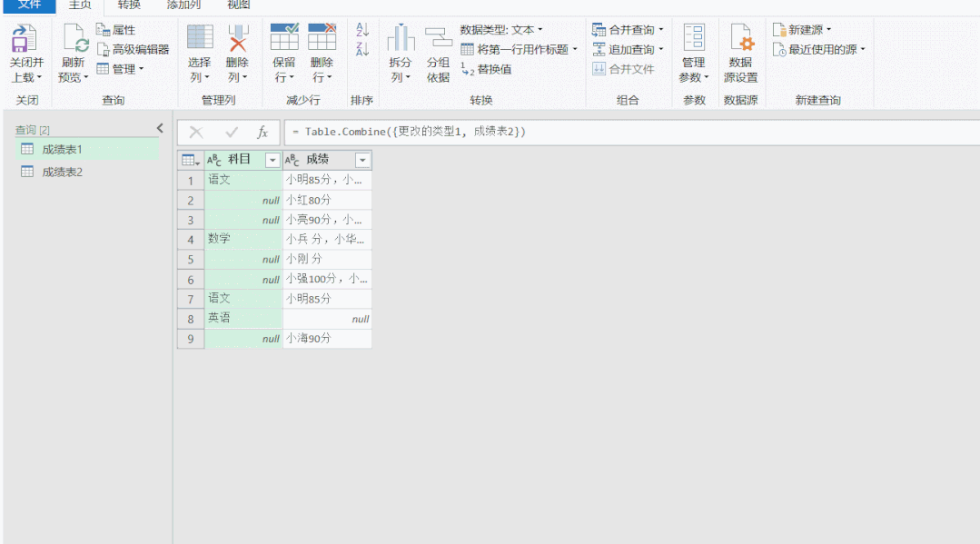Image resolution: width=980 pixels, height=544 pixels.
Task: Switch to the Home (主页) tab
Action: tap(80, 5)
